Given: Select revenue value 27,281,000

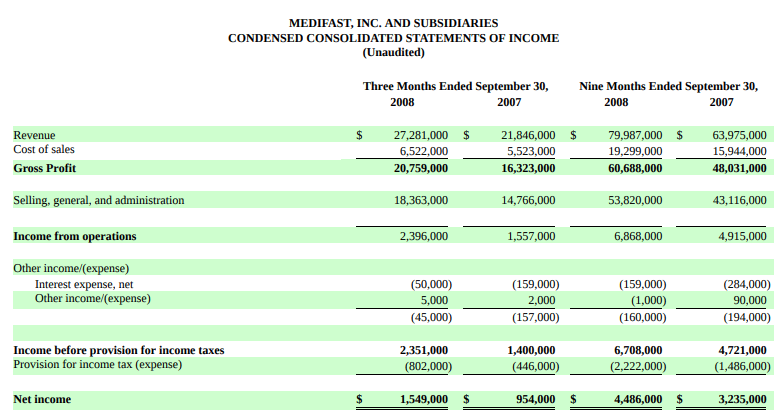Looking at the screenshot, I should click(421, 135).
